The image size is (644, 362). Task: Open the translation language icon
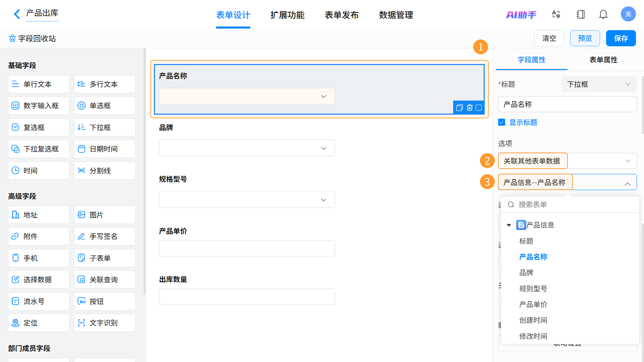point(556,14)
